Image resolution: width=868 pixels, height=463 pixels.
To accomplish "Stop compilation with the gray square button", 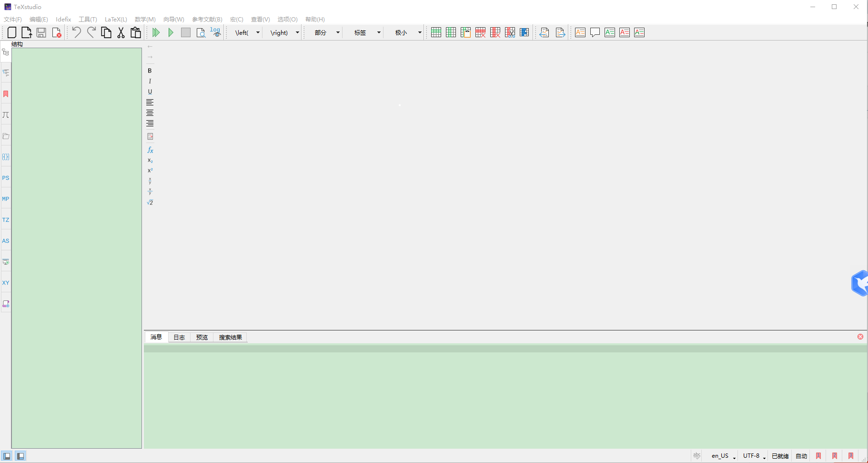I will [x=186, y=32].
